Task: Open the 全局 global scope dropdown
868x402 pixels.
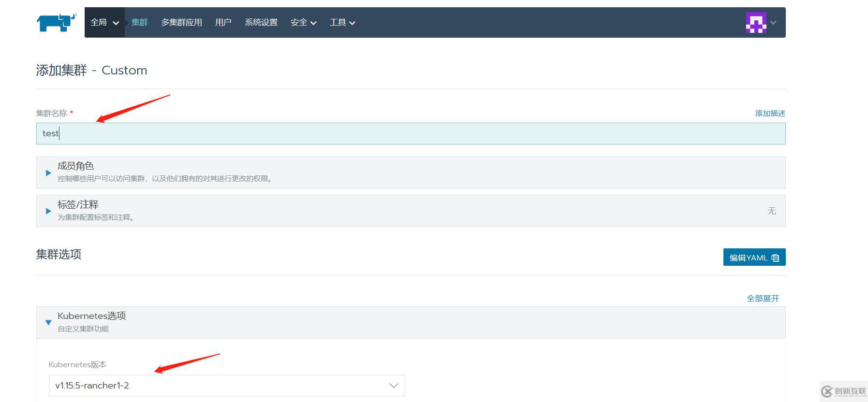Action: point(104,22)
